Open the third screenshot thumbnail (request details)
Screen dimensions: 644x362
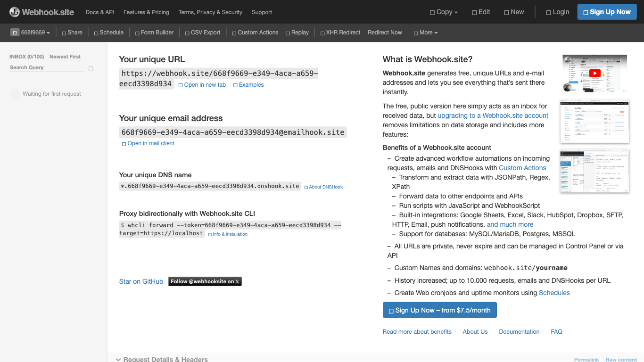click(594, 171)
